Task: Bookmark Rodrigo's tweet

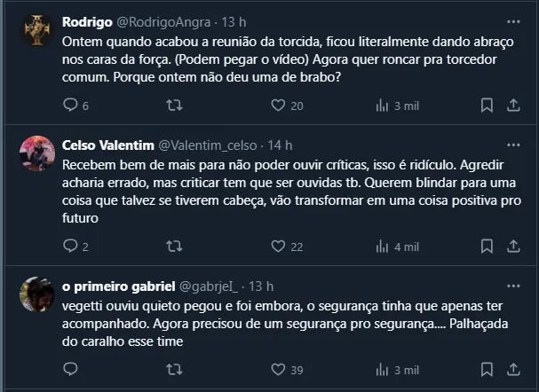Action: [487, 106]
